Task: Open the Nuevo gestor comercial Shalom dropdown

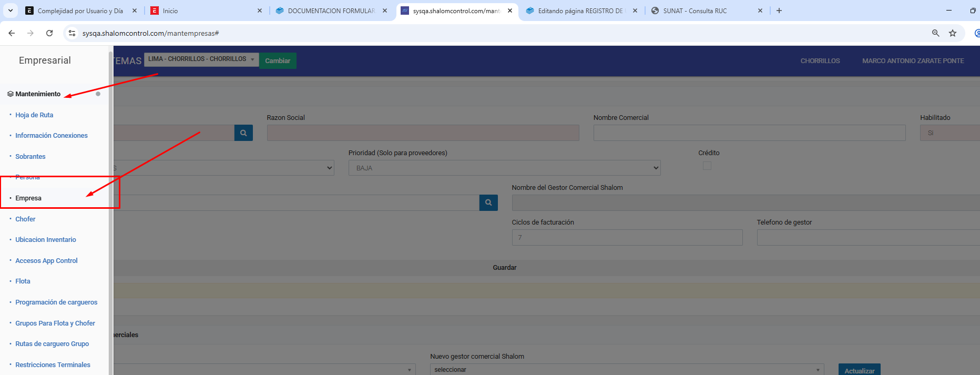Action: coord(626,369)
